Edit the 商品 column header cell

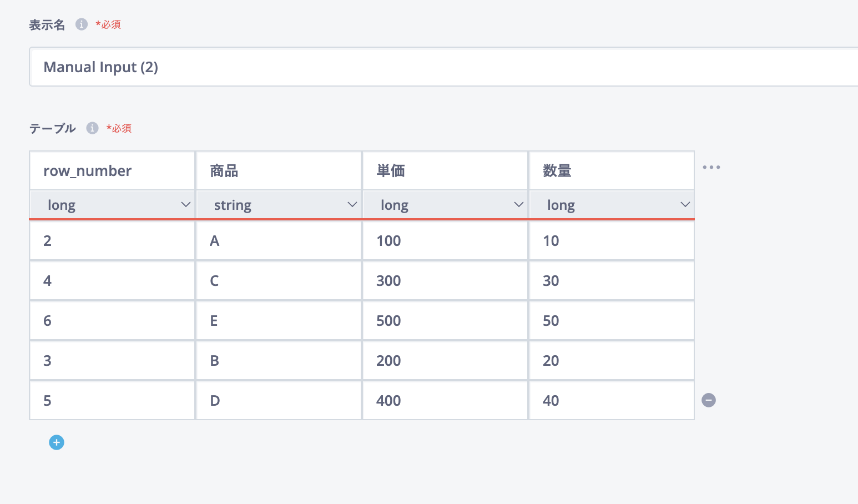(279, 171)
